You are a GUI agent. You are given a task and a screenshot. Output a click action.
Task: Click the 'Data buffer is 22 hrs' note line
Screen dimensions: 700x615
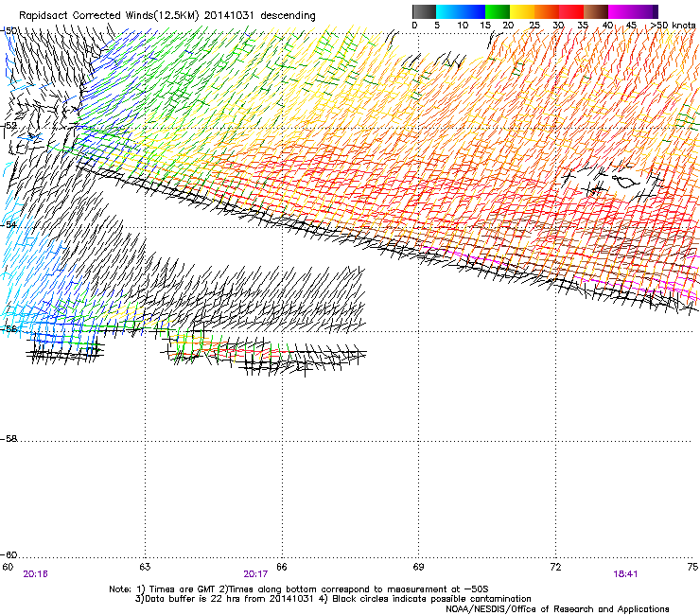click(333, 599)
